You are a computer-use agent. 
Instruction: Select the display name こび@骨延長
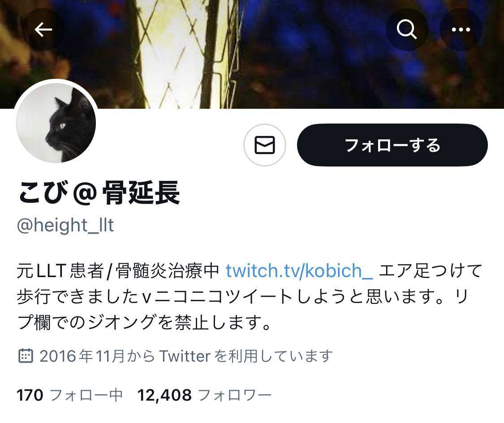pyautogui.click(x=99, y=192)
